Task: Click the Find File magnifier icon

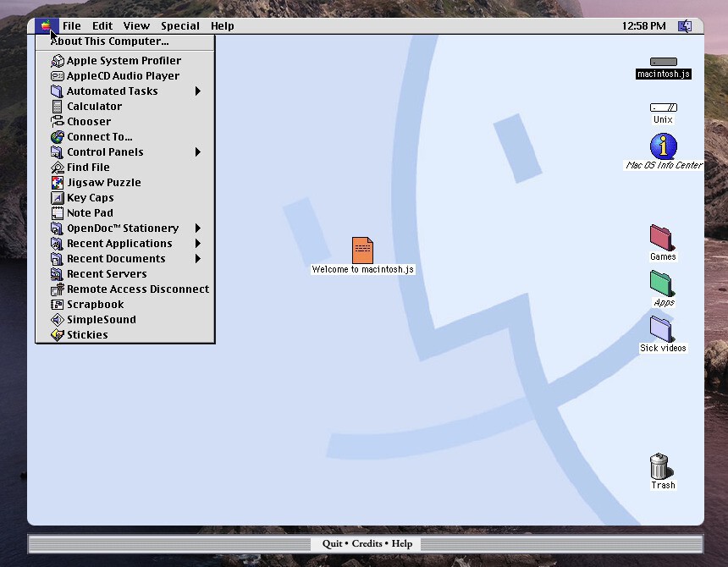Action: point(57,168)
